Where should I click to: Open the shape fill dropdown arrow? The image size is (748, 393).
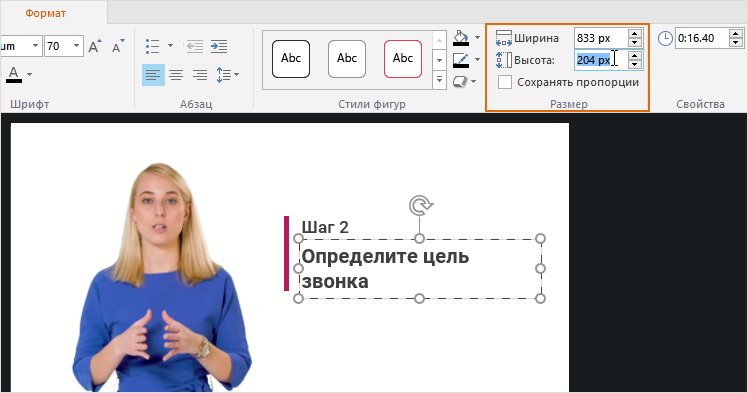tap(478, 37)
